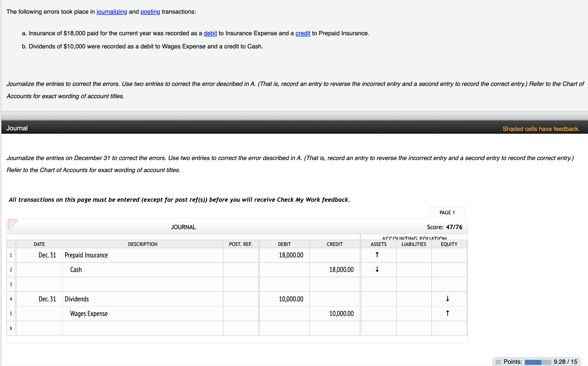This screenshot has width=588, height=366.
Task: Click the Journal panel header
Action: [17, 128]
